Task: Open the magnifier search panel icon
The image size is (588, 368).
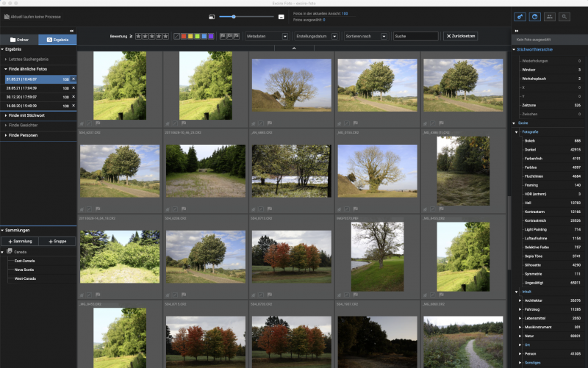Action: pyautogui.click(x=564, y=17)
